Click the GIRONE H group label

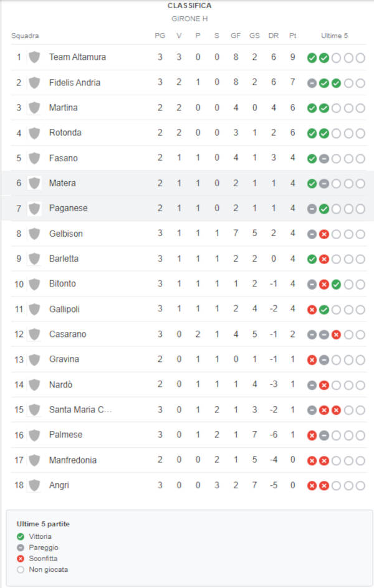point(189,19)
